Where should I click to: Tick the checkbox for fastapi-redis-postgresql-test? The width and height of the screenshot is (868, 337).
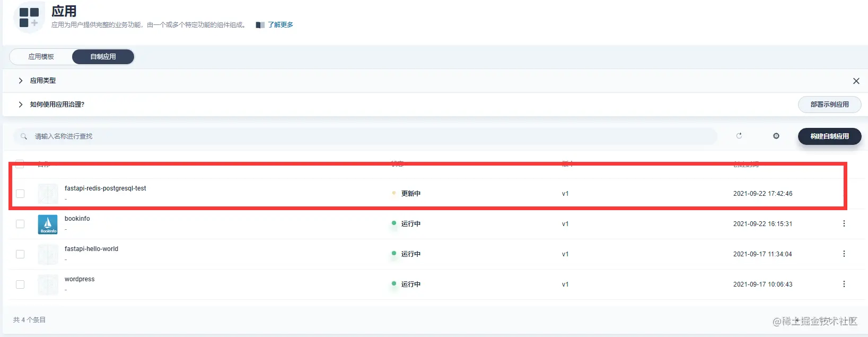[20, 194]
